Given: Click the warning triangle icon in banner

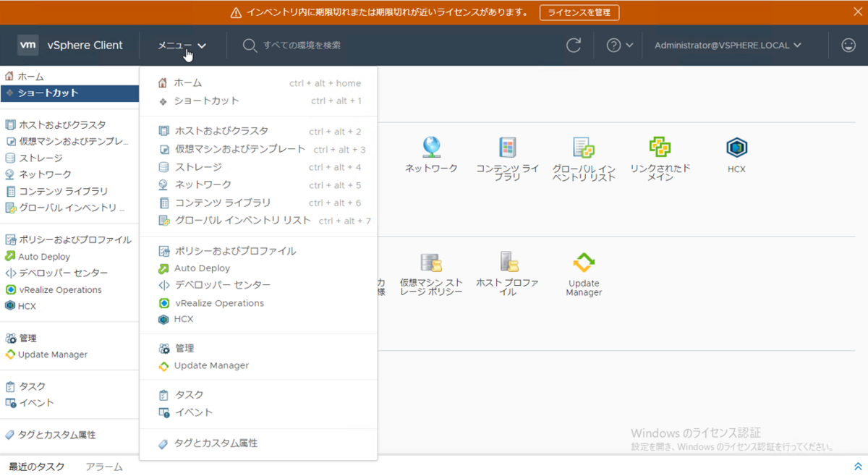Looking at the screenshot, I should tap(236, 12).
